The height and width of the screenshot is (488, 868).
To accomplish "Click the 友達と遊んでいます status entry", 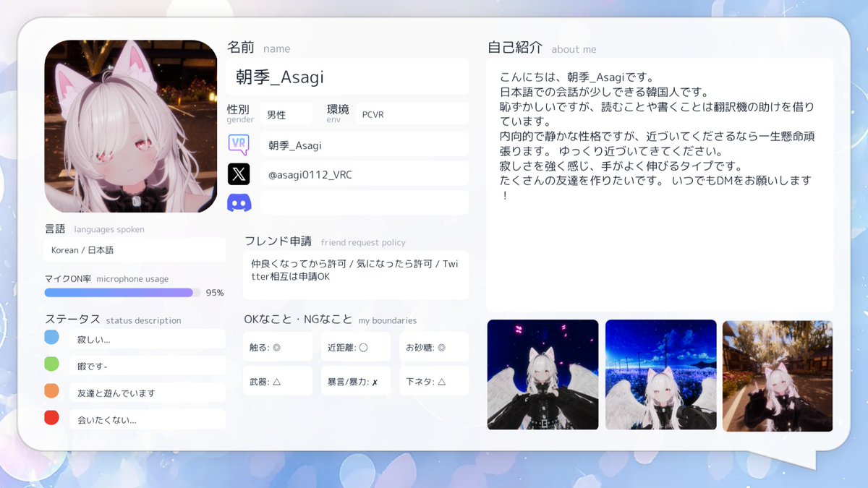I will (148, 393).
